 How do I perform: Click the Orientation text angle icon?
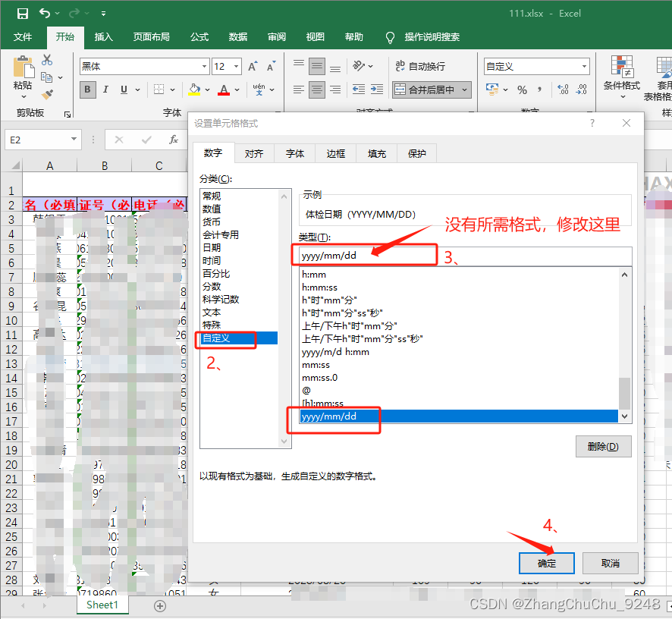coord(358,65)
